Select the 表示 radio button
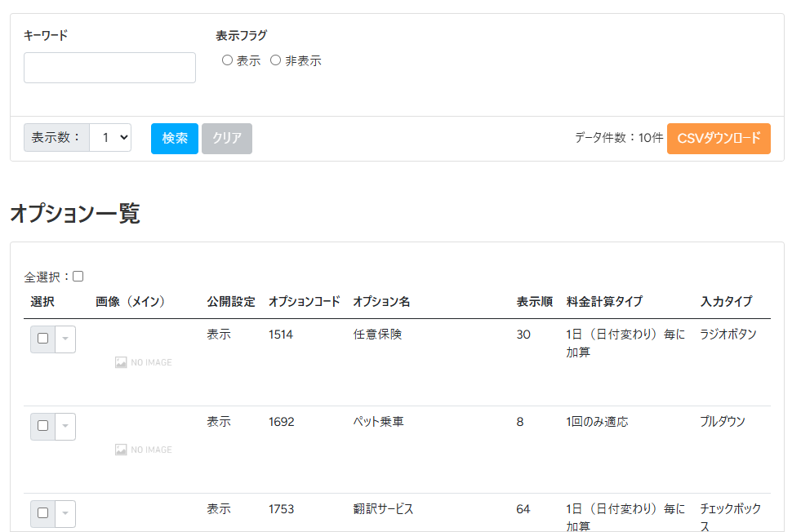Screen dimensions: 801x532 click(227, 60)
